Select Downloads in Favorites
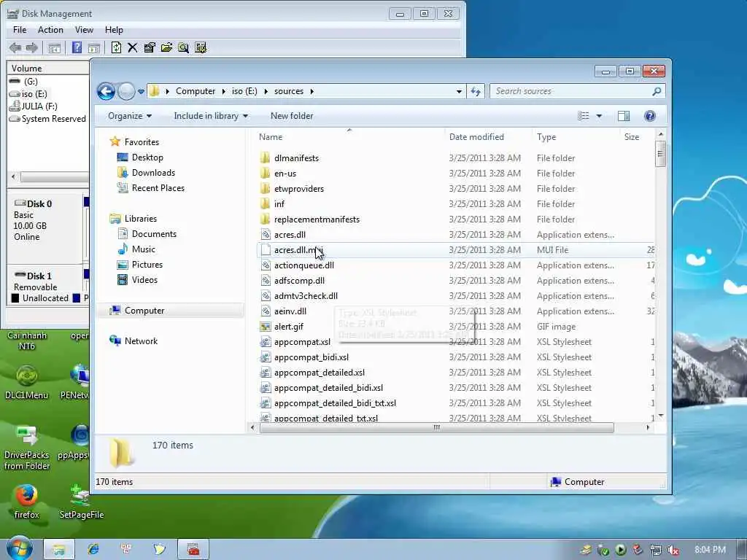 click(x=153, y=172)
